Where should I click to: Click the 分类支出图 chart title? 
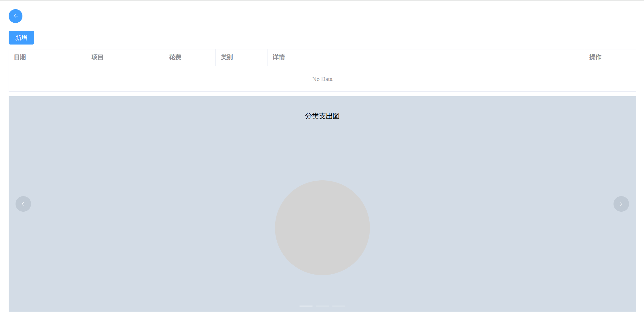tap(322, 116)
